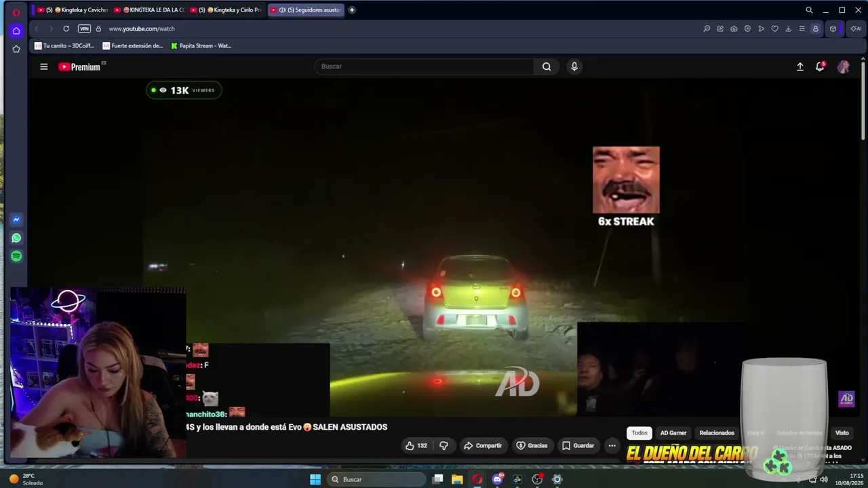Viewport: 868px width, 488px height.
Task: Open the Opera ad blocker shield
Action: tap(747, 28)
